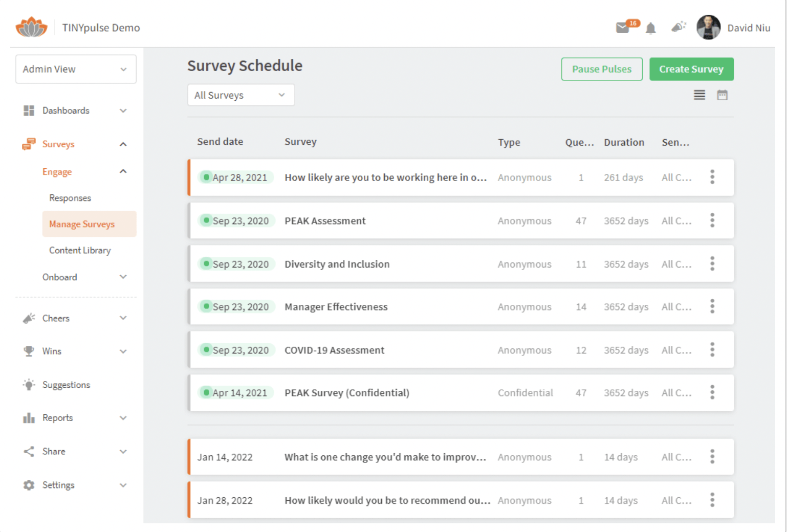This screenshot has width=788, height=532.
Task: Open options for COVID-19 Assessment row
Action: pyautogui.click(x=712, y=350)
